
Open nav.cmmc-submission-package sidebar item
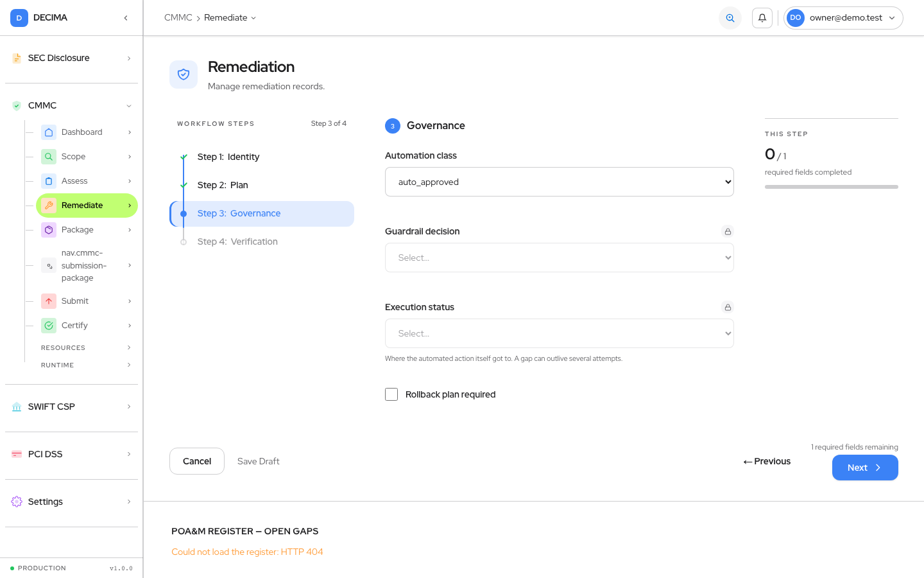click(86, 265)
